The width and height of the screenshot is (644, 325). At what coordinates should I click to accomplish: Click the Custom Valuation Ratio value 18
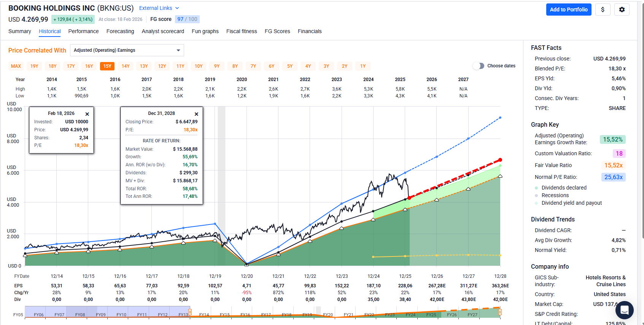(619, 153)
